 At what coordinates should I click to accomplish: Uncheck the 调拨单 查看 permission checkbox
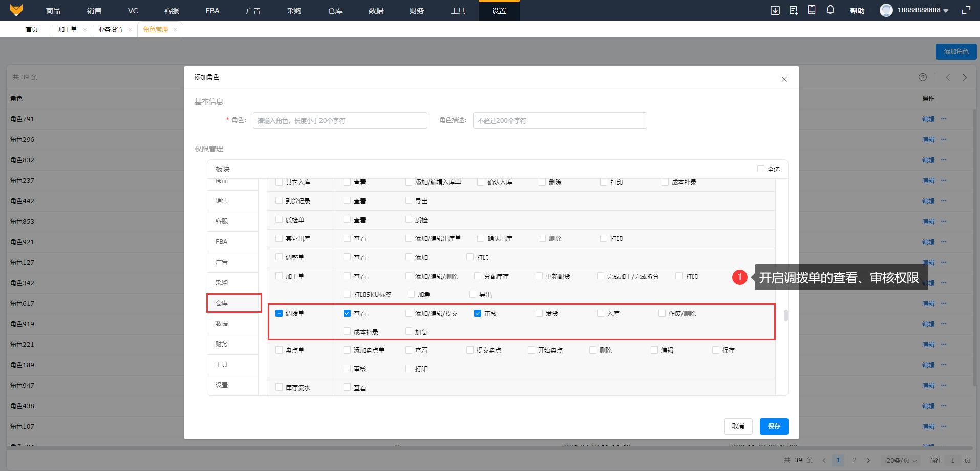[x=347, y=313]
